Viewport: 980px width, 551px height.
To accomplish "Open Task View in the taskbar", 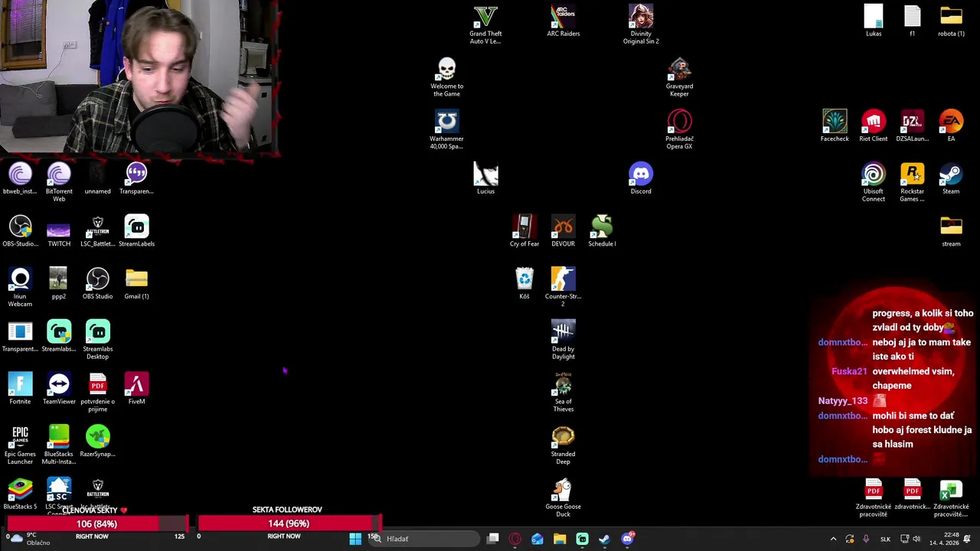I will 493,539.
